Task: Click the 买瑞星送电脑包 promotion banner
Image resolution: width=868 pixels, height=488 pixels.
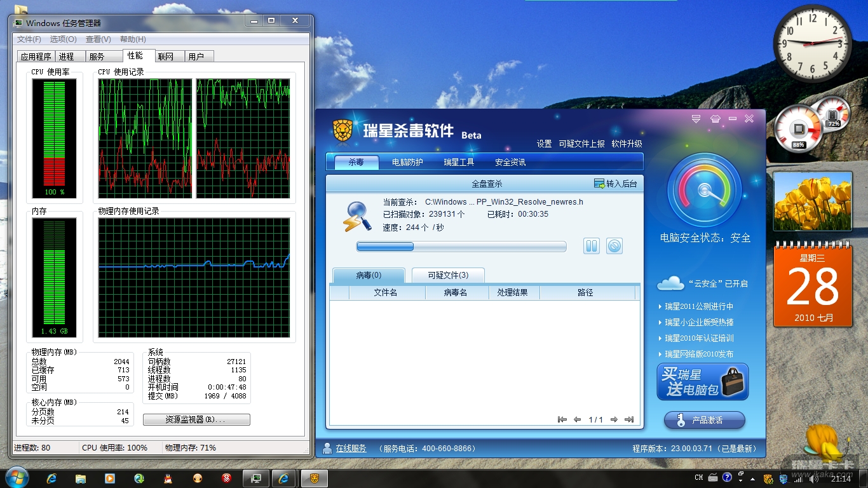Action: (703, 382)
